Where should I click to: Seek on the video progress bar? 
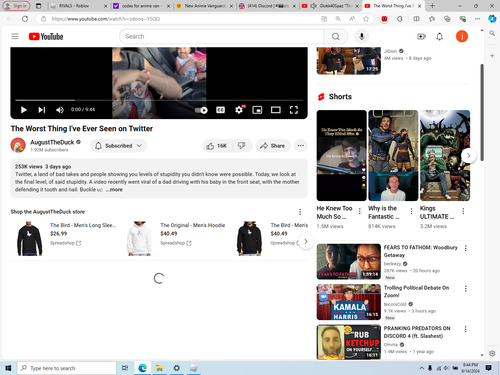[159, 100]
